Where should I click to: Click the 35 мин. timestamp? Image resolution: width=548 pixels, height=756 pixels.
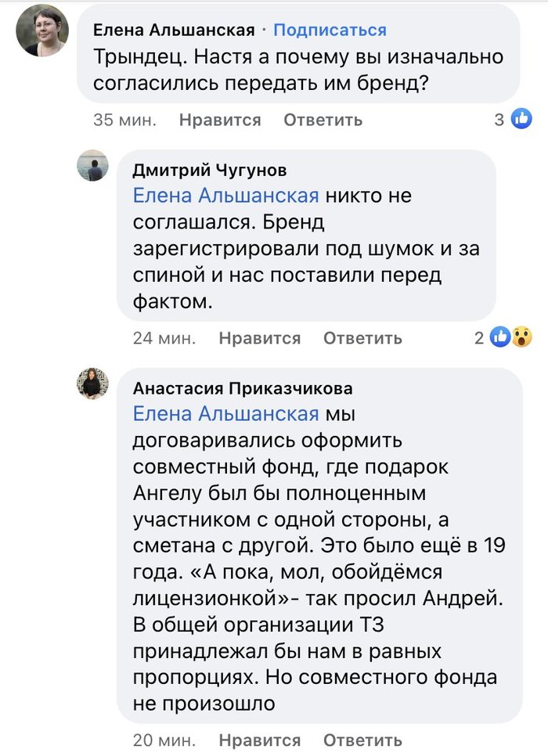125,120
